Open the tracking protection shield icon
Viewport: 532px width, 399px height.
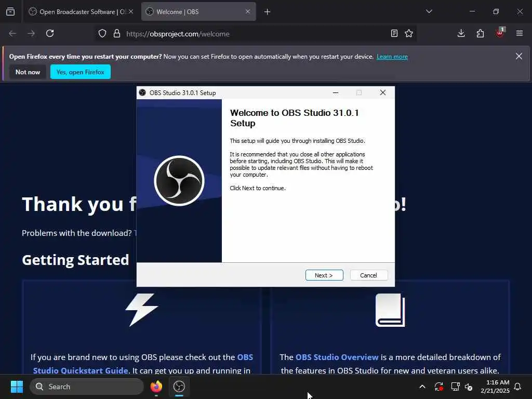[x=102, y=34]
